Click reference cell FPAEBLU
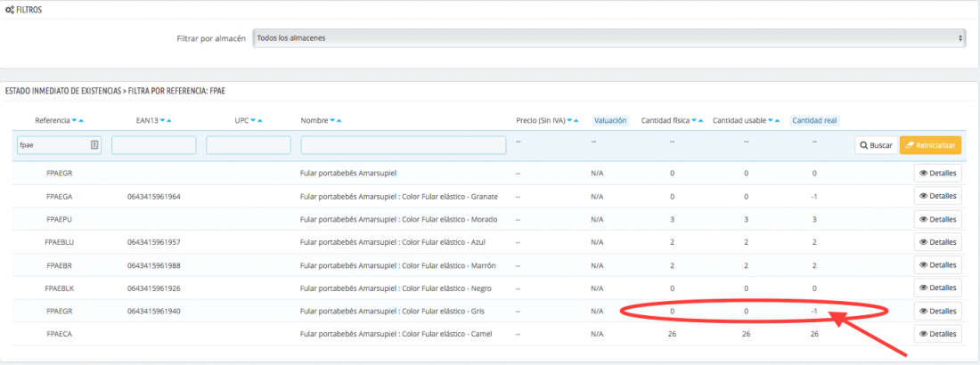 point(60,242)
